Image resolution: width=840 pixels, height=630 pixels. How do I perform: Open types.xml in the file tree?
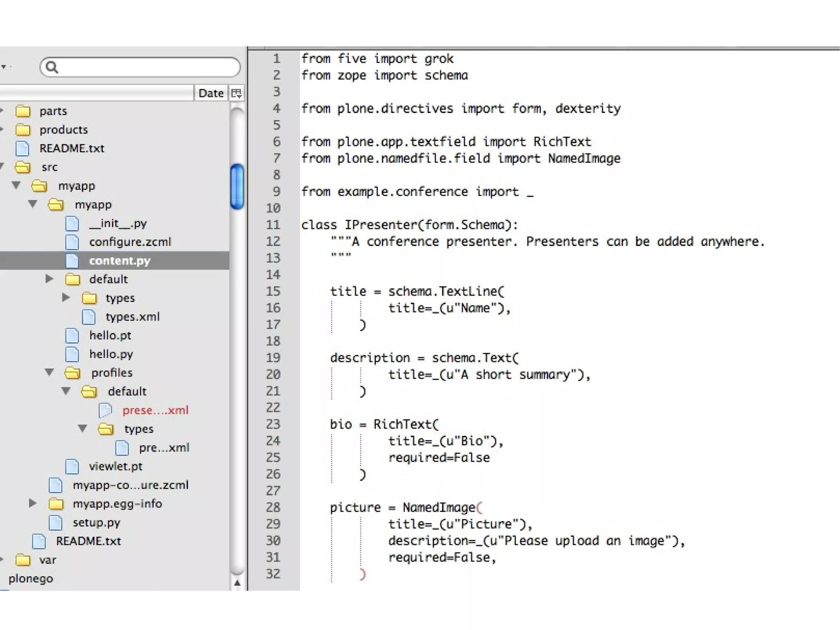tap(132, 317)
